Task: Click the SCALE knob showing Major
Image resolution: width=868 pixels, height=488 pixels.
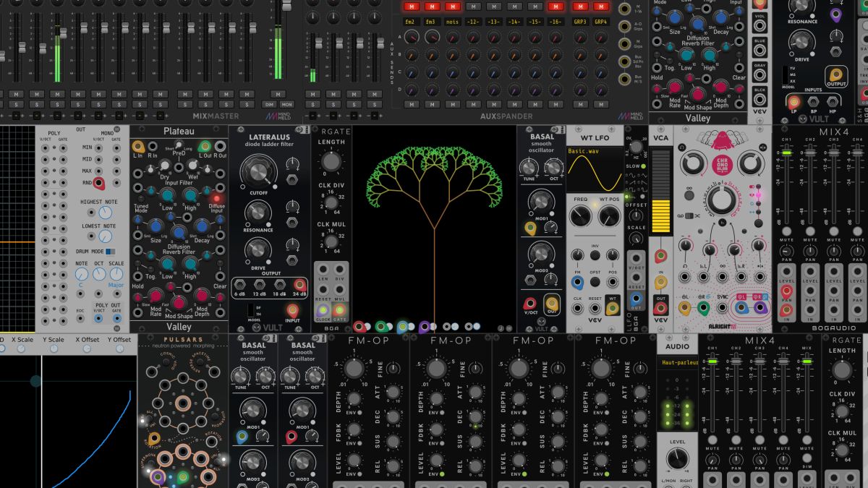Action: pyautogui.click(x=116, y=275)
